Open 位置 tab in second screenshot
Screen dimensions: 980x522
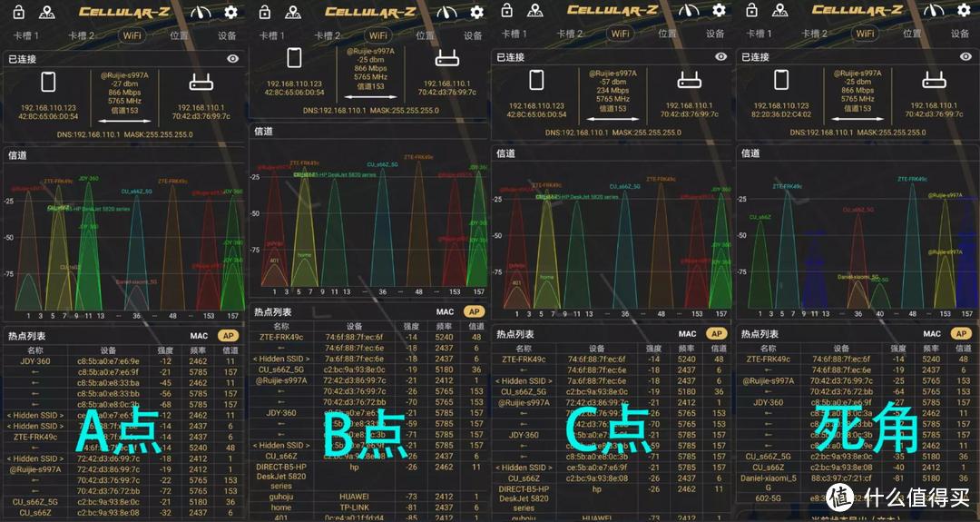[425, 35]
